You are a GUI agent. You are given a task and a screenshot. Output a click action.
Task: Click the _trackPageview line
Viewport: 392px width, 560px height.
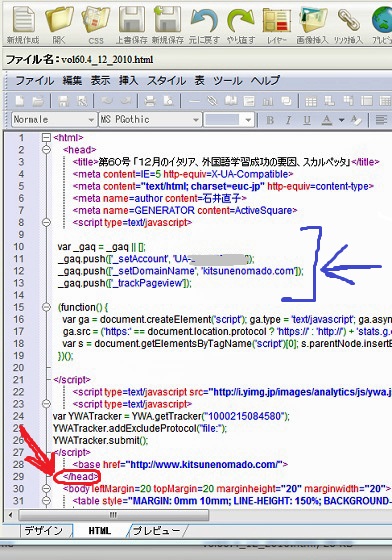(125, 283)
